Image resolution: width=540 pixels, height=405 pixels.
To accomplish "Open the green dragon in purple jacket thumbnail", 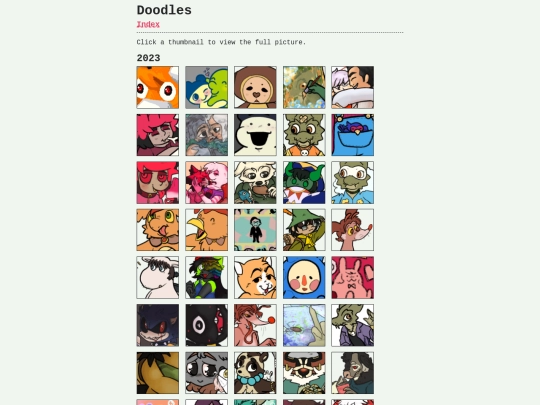I will [x=353, y=325].
